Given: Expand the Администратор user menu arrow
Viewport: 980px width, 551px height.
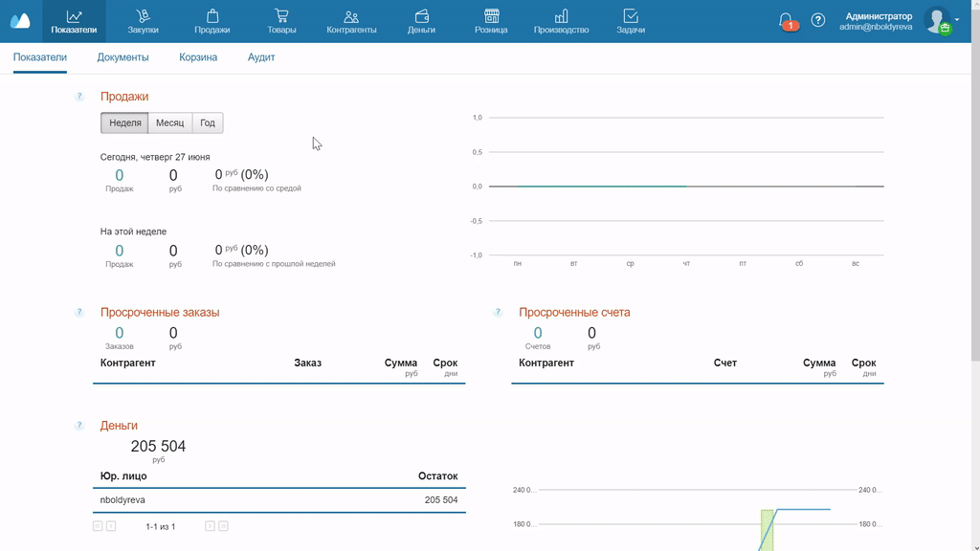Looking at the screenshot, I should coord(957,19).
